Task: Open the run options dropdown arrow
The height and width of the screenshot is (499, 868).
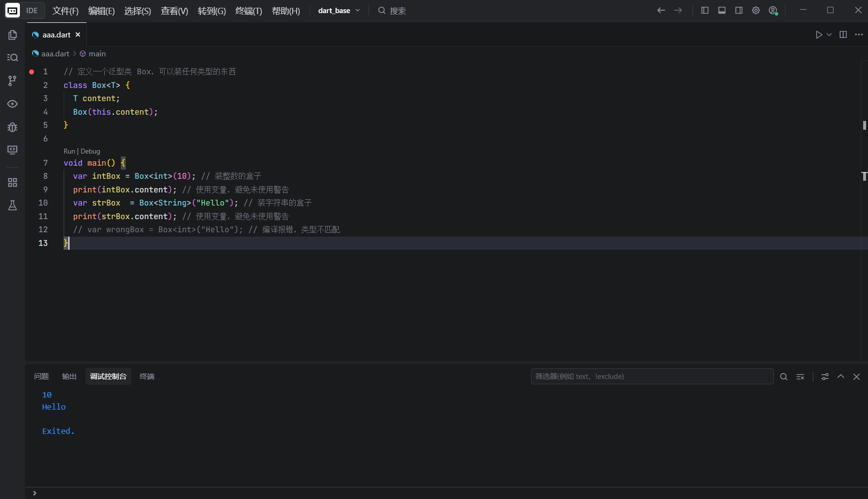Action: (829, 34)
